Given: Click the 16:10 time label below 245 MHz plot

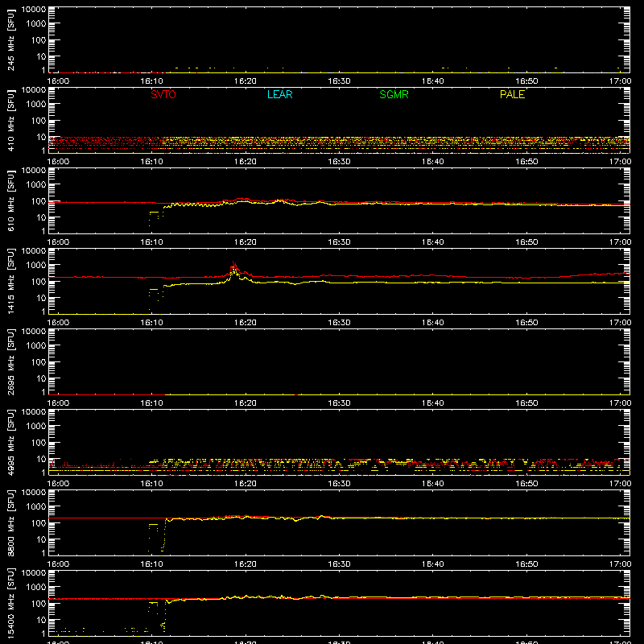Looking at the screenshot, I should tap(151, 81).
